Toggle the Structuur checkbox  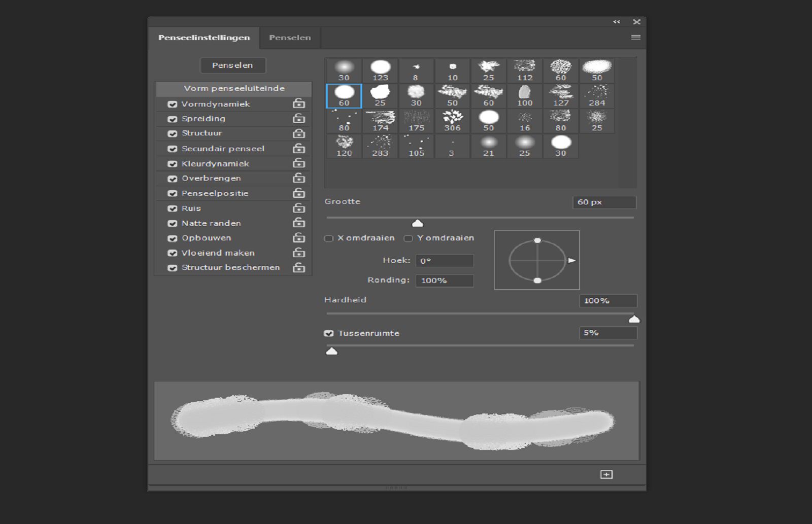(x=173, y=134)
